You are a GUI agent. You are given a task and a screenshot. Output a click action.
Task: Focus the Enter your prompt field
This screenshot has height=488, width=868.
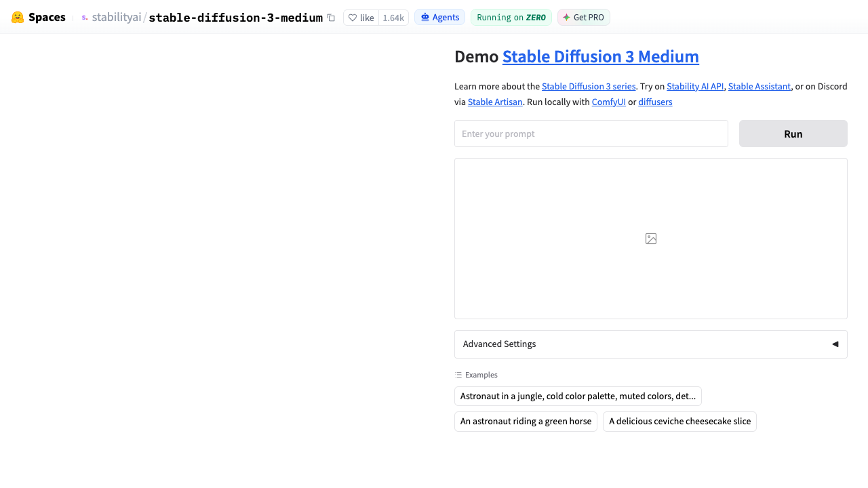point(591,134)
